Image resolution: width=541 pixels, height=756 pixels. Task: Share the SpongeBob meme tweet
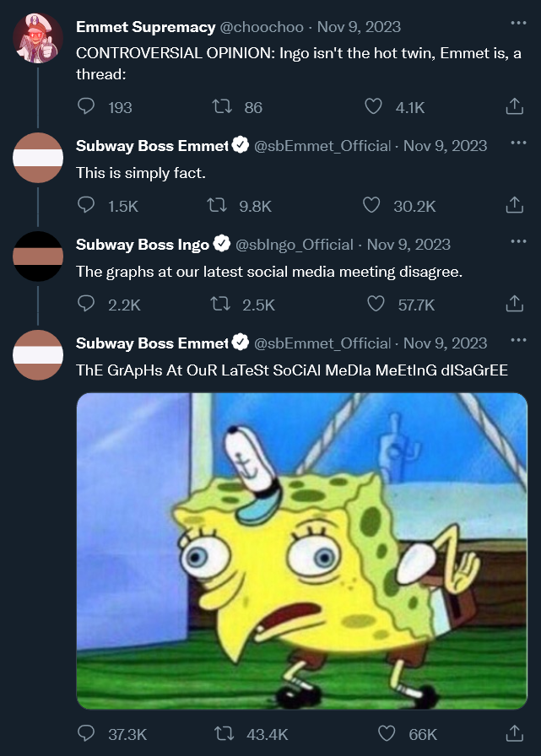click(513, 734)
